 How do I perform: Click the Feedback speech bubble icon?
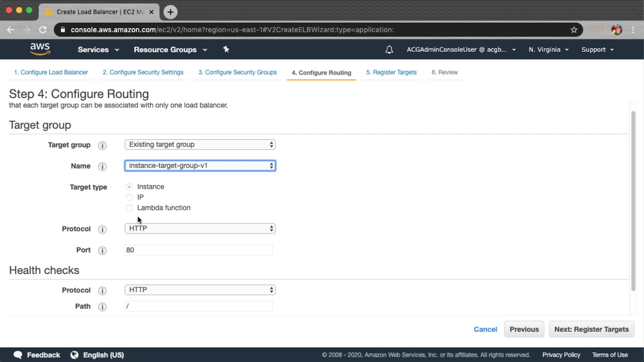click(18, 355)
